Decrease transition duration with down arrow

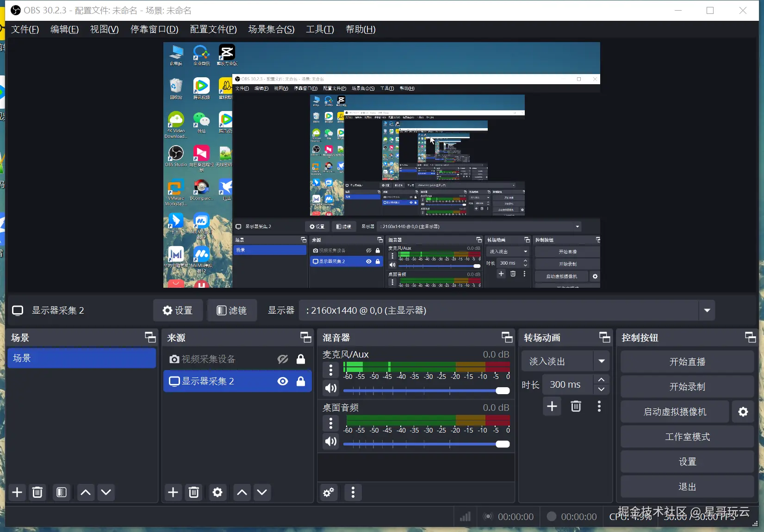click(602, 390)
